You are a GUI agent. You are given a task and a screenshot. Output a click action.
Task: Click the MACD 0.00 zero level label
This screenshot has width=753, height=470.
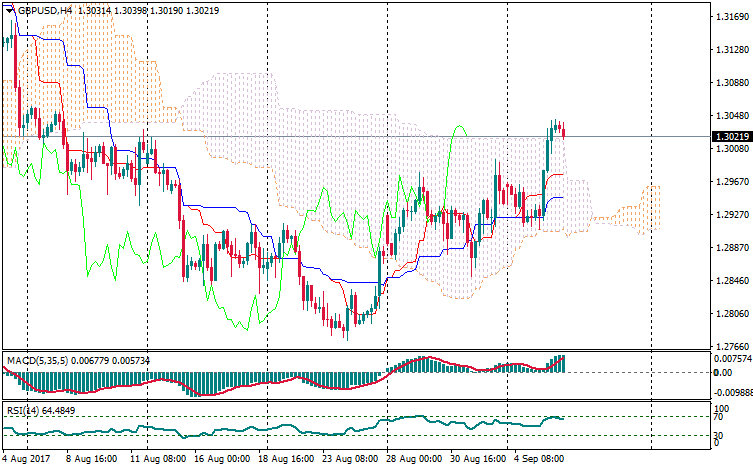pyautogui.click(x=720, y=372)
